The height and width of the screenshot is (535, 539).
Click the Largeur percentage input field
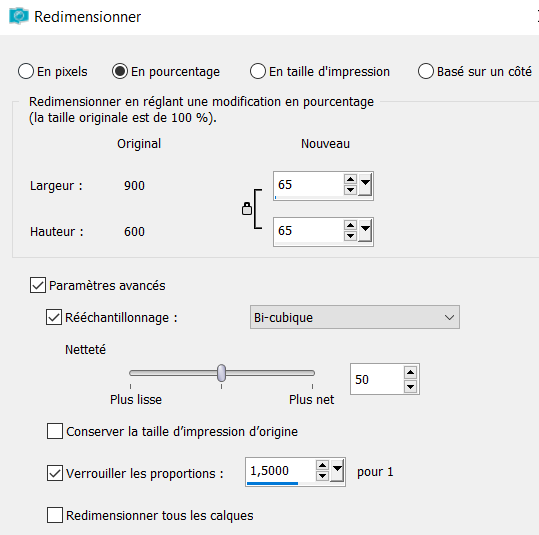coord(309,185)
